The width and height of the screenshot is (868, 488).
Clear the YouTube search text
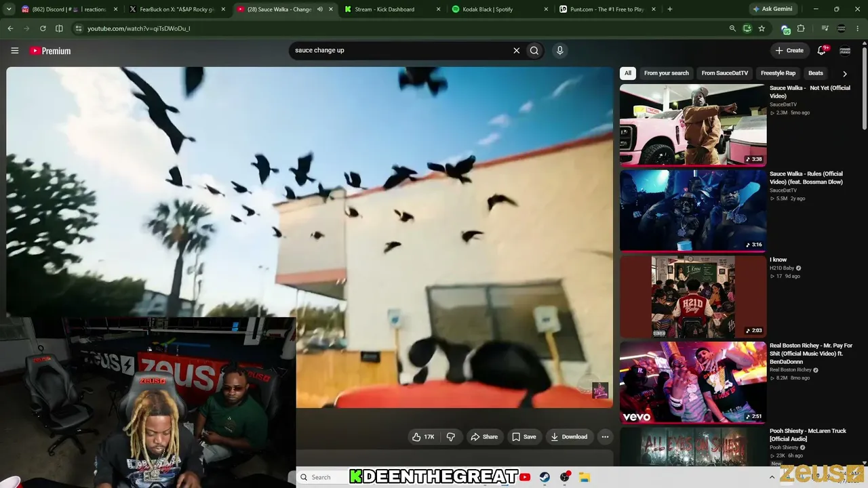516,50
